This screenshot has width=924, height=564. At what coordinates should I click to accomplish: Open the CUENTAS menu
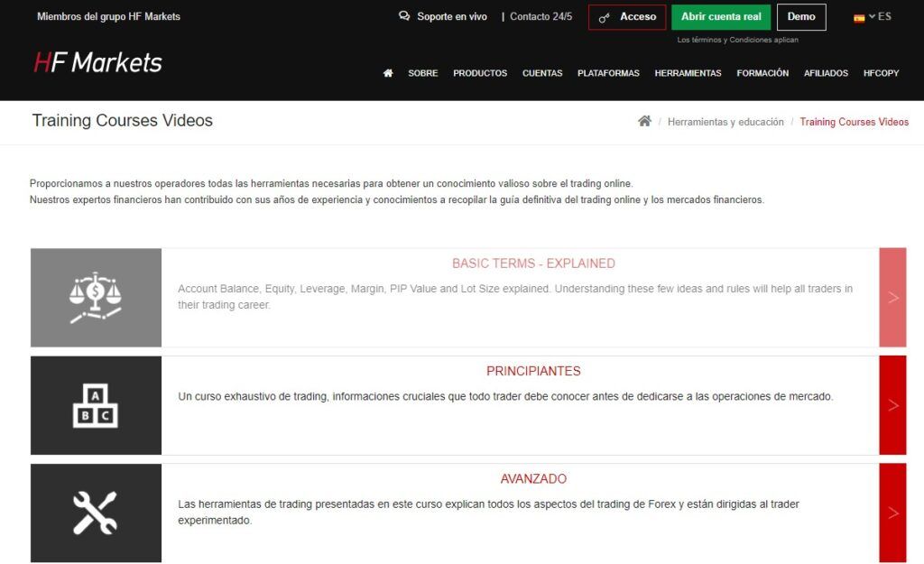coord(542,73)
